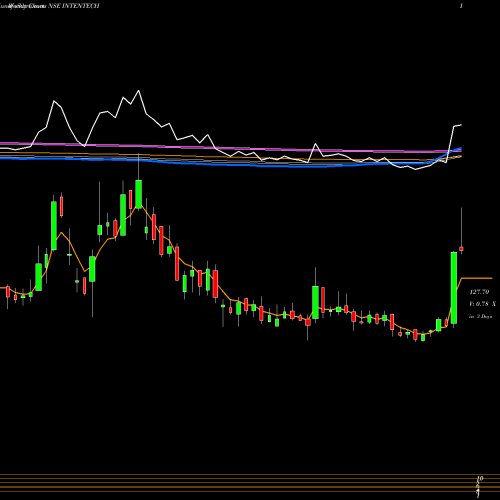Select the tall green candle at chart's right end

454,288
